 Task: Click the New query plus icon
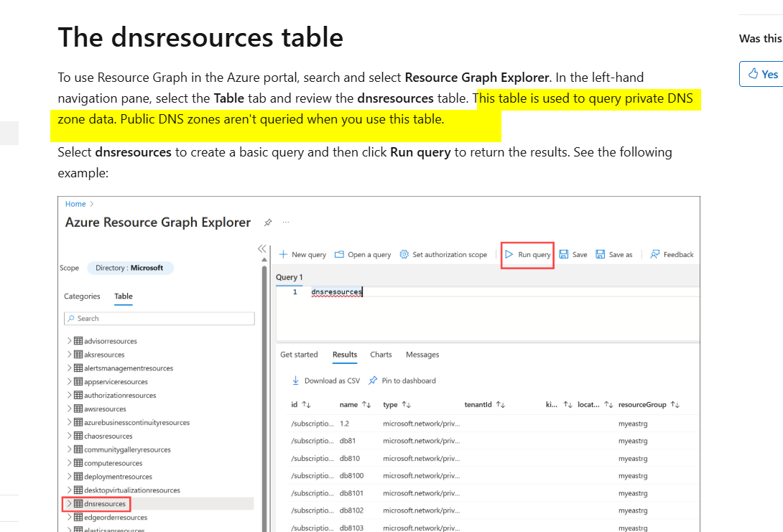pyautogui.click(x=283, y=255)
